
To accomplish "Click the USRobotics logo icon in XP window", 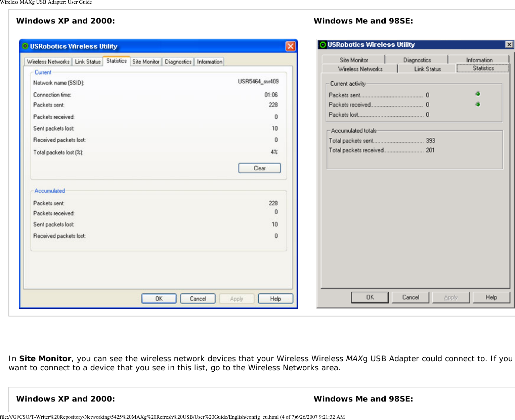I will click(x=25, y=46).
